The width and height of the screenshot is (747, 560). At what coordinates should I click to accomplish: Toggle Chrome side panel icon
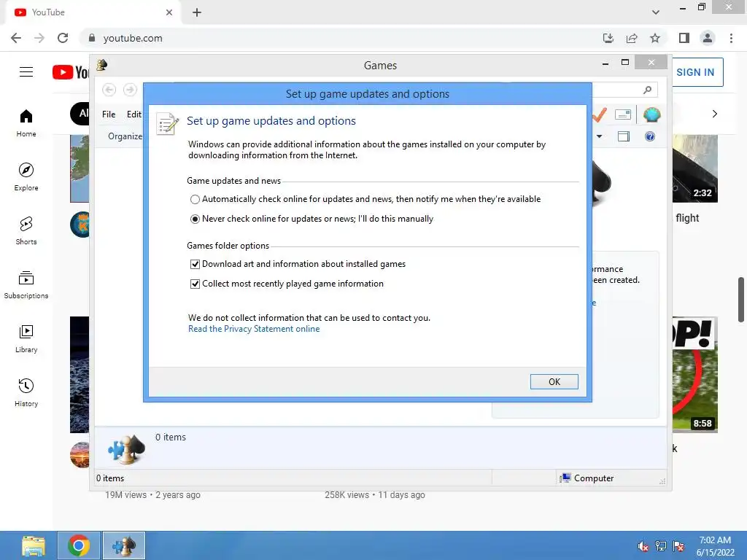(x=684, y=38)
